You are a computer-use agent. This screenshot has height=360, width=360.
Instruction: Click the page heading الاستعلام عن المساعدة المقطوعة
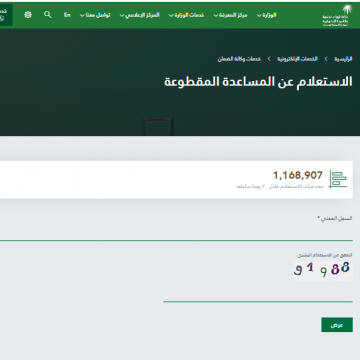coord(258,82)
